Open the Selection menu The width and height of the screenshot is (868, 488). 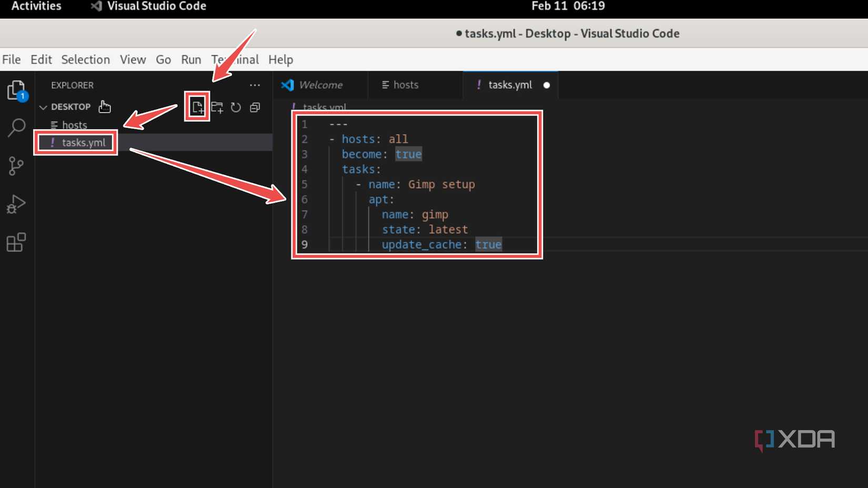click(86, 59)
